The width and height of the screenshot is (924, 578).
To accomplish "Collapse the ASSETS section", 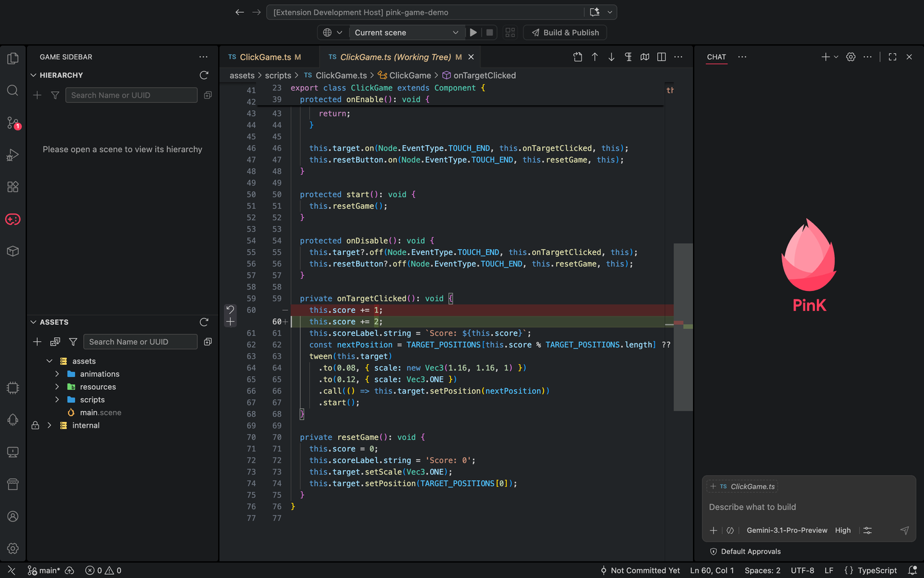I will pyautogui.click(x=33, y=322).
